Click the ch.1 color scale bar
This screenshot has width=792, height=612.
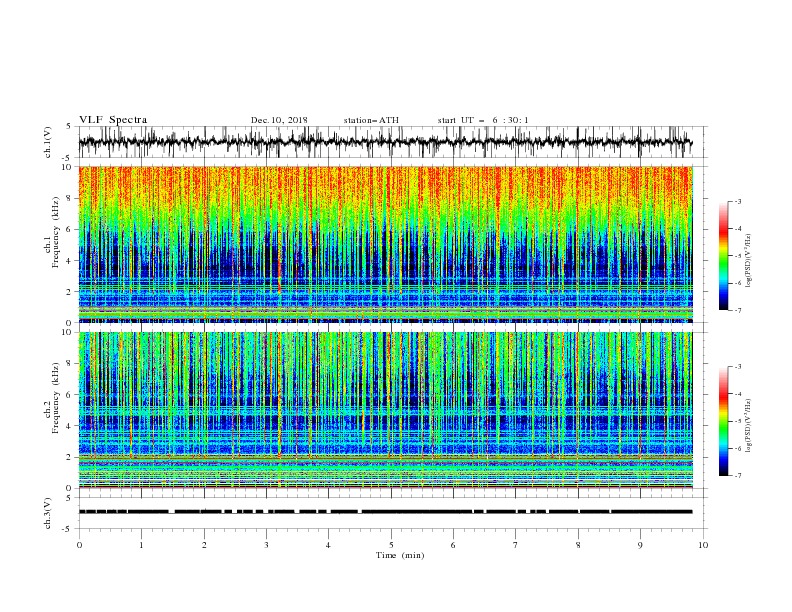(723, 256)
